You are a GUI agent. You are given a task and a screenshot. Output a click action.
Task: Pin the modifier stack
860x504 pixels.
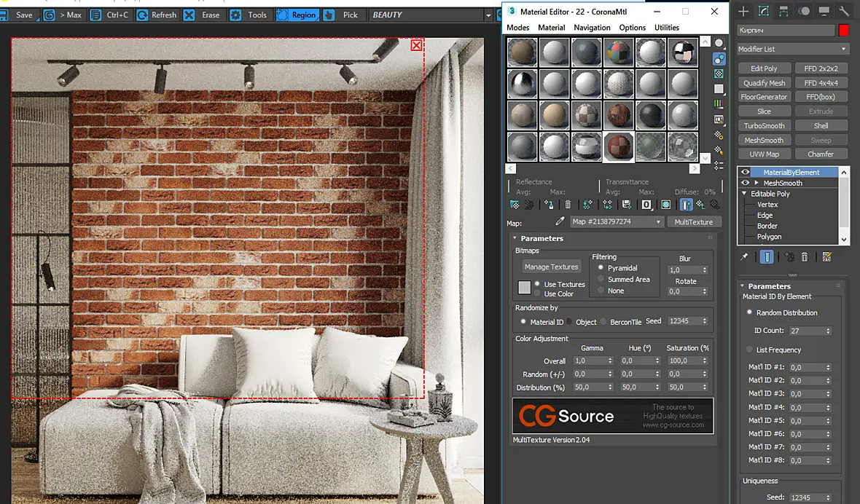[x=744, y=256]
